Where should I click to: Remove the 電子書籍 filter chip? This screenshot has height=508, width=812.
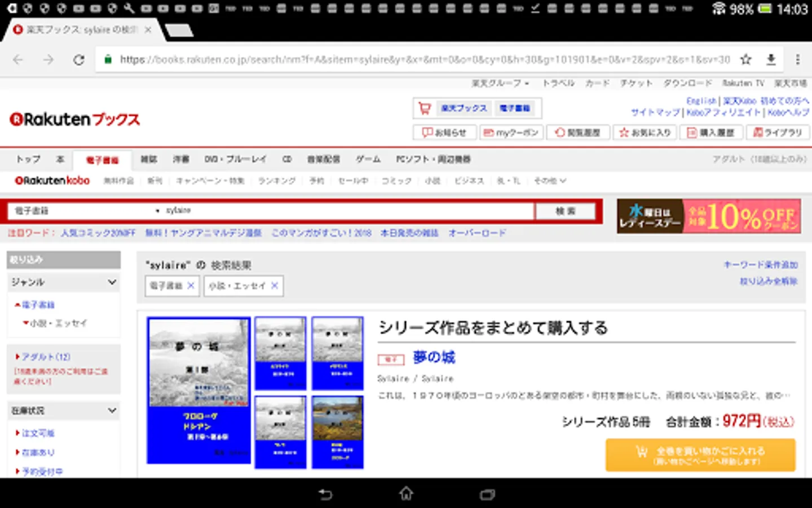[x=191, y=286]
